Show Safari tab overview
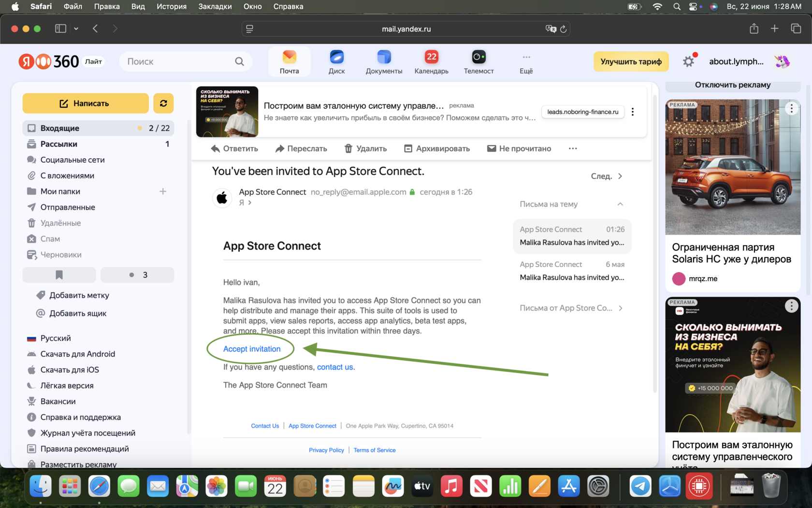The height and width of the screenshot is (508, 812). click(x=796, y=29)
